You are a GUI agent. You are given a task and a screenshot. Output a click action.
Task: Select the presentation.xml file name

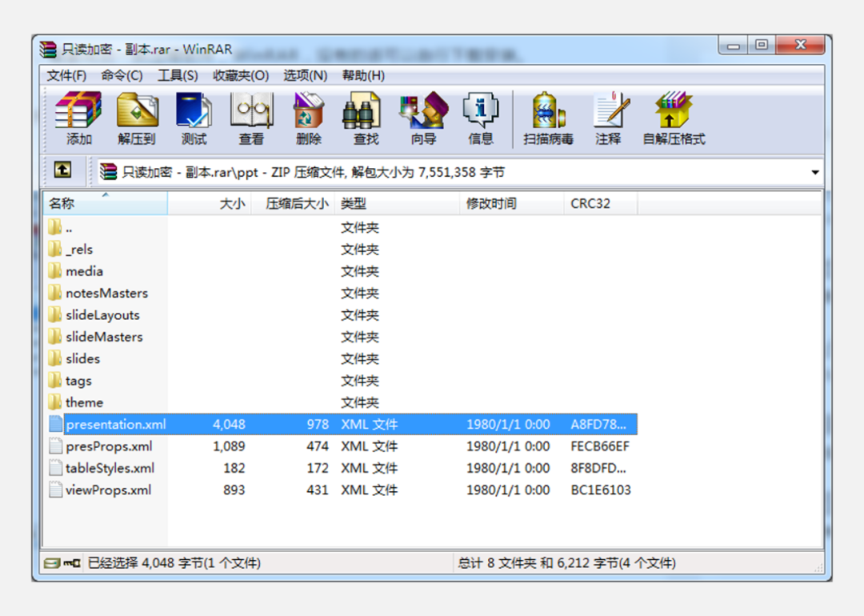(x=116, y=424)
